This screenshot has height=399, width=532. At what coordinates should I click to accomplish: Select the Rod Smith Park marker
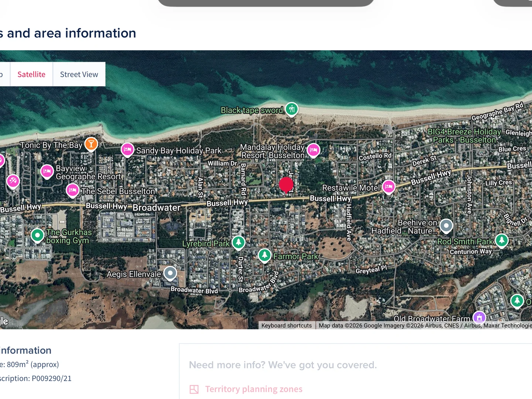[x=501, y=240]
